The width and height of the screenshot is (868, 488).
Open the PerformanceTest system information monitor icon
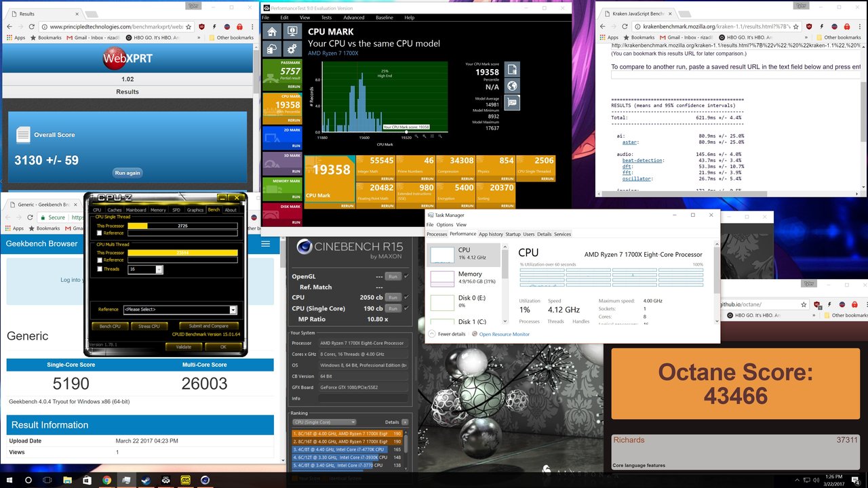292,31
